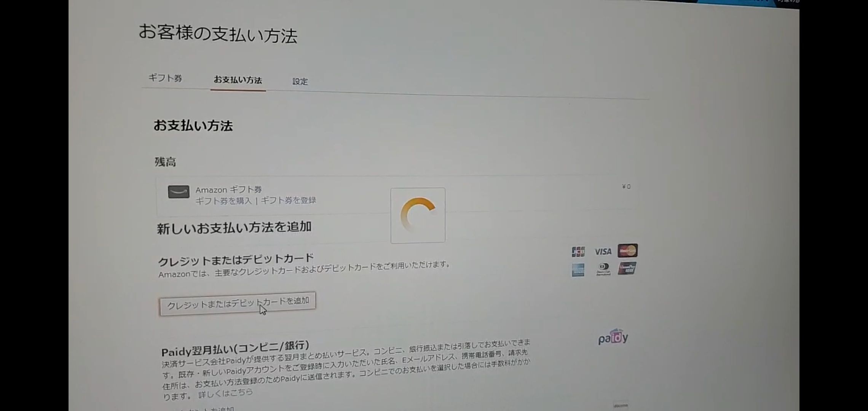The height and width of the screenshot is (411, 868).
Task: Click the Paidy翌月払い(コンビニ/銀行) heading
Action: pos(235,348)
